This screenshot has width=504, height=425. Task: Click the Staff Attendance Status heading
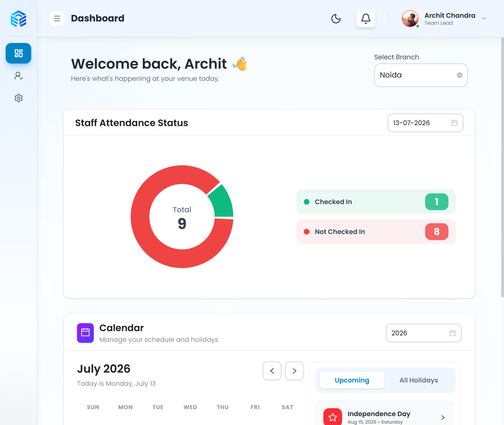pyautogui.click(x=132, y=123)
